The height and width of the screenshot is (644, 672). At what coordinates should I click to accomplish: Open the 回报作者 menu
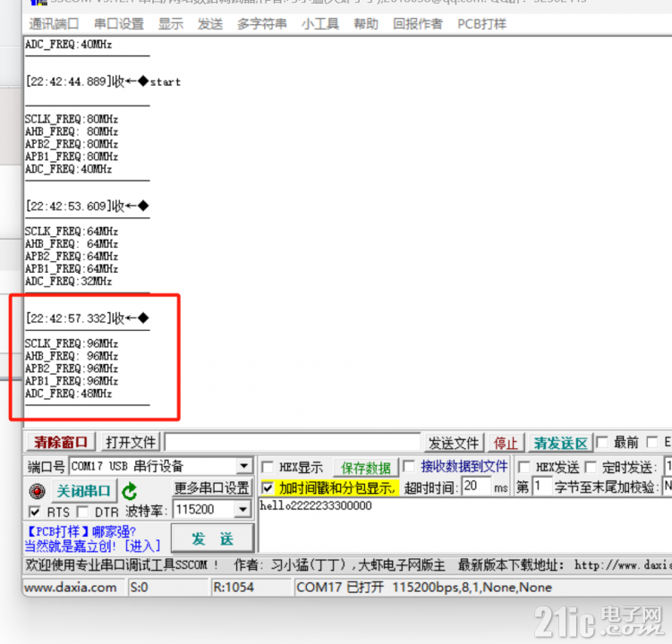tap(418, 23)
